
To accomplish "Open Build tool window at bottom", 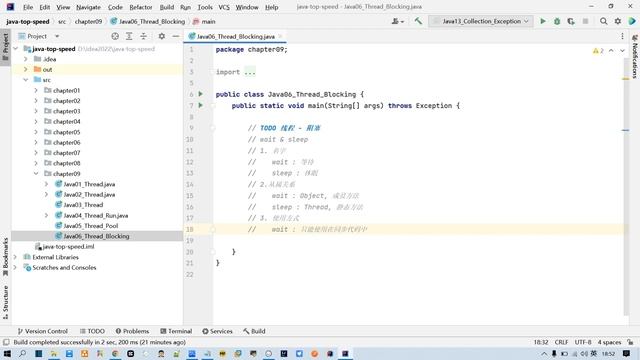I will (x=254, y=331).
